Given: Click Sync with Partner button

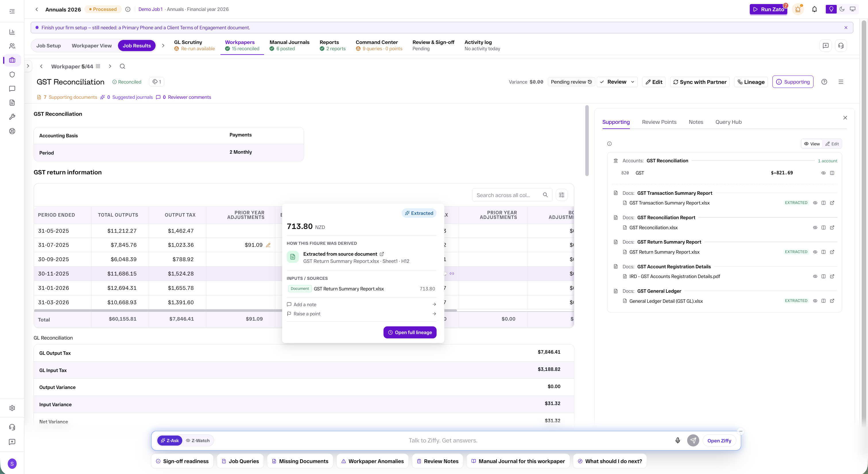Looking at the screenshot, I should pyautogui.click(x=700, y=82).
